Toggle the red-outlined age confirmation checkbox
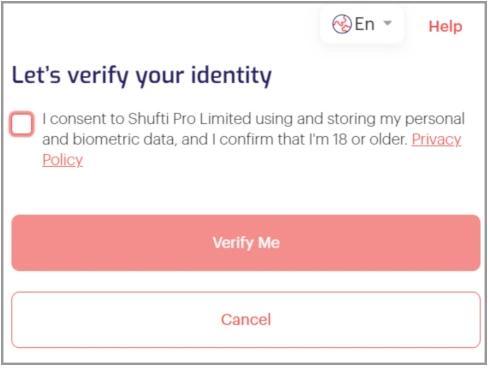This screenshot has height=368, width=488. [x=22, y=124]
